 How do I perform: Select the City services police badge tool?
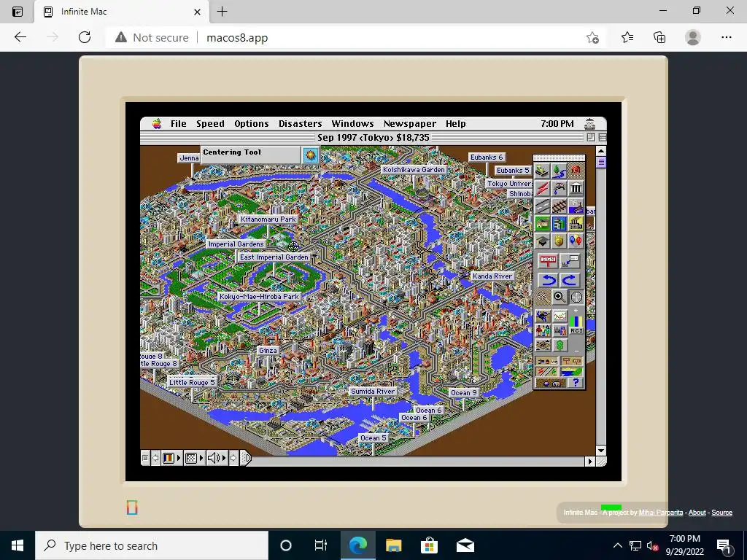(x=559, y=241)
